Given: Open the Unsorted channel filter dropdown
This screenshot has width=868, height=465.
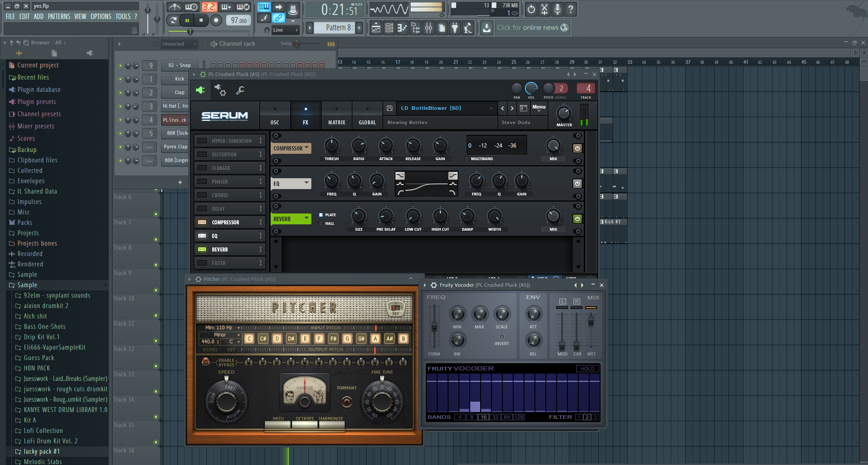Looking at the screenshot, I should [x=179, y=44].
